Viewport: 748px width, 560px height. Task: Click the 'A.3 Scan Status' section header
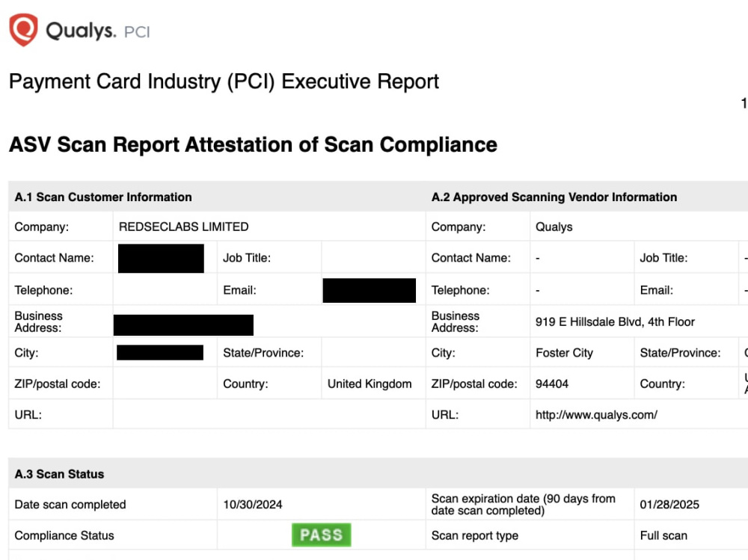click(59, 474)
